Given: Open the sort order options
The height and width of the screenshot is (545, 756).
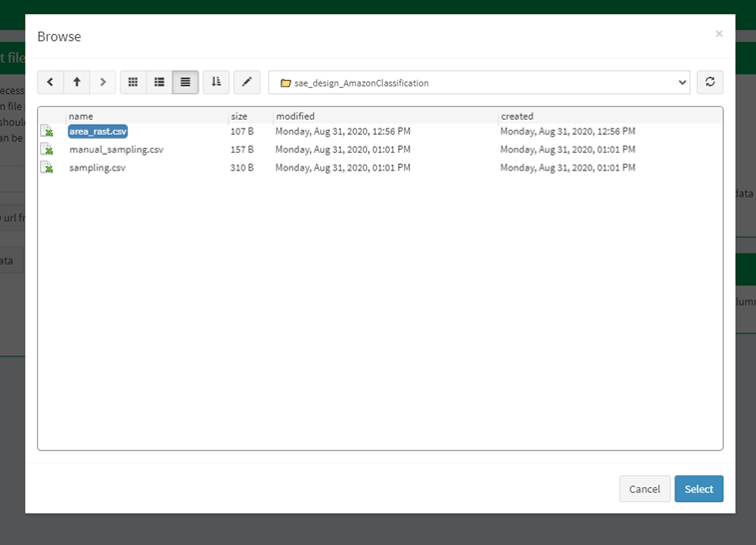Looking at the screenshot, I should (x=216, y=82).
